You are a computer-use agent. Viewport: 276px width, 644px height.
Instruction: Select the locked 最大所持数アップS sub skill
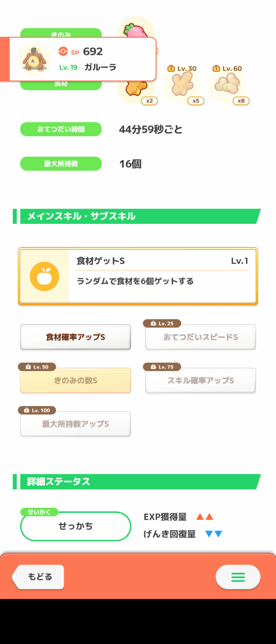tap(76, 424)
